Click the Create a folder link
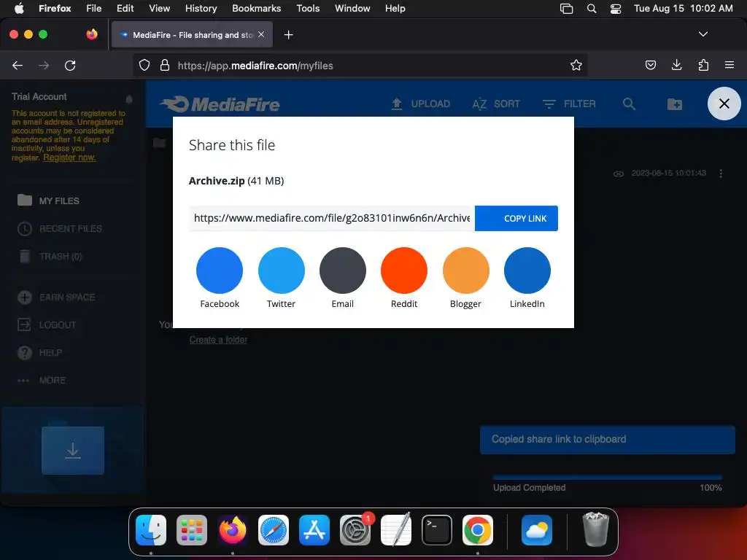The height and width of the screenshot is (560, 747). 218,340
